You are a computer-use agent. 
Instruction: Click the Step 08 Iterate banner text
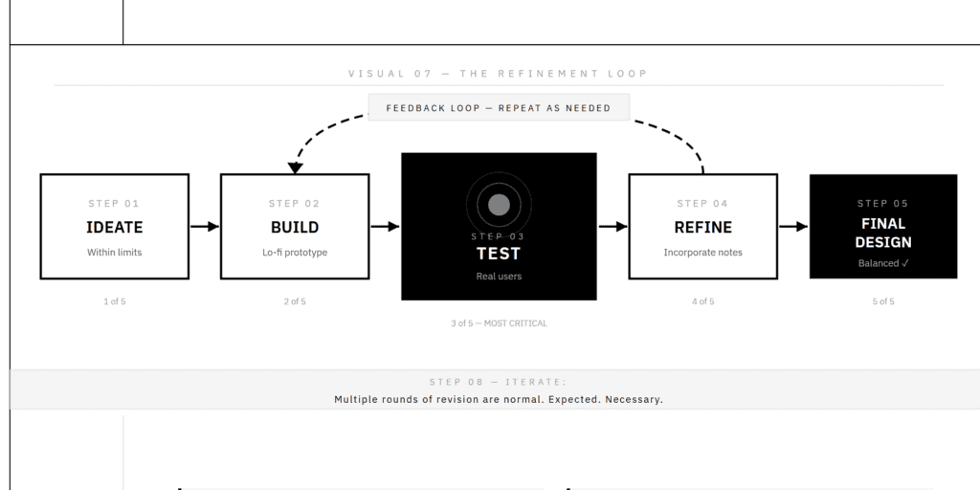(499, 390)
